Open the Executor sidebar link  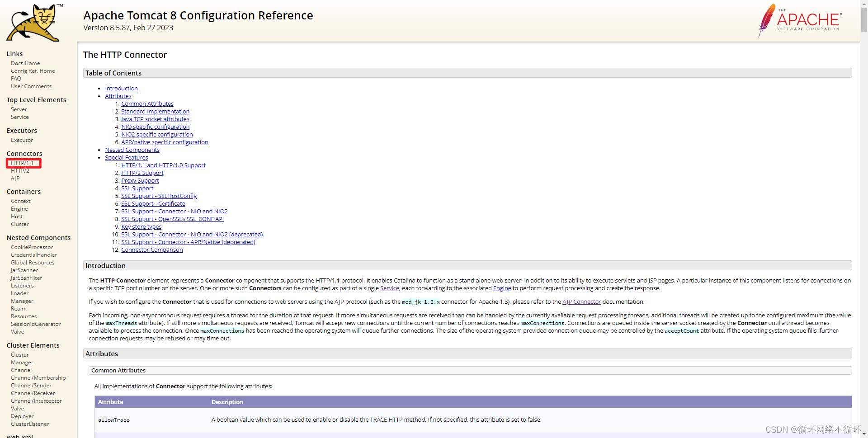pyautogui.click(x=22, y=140)
